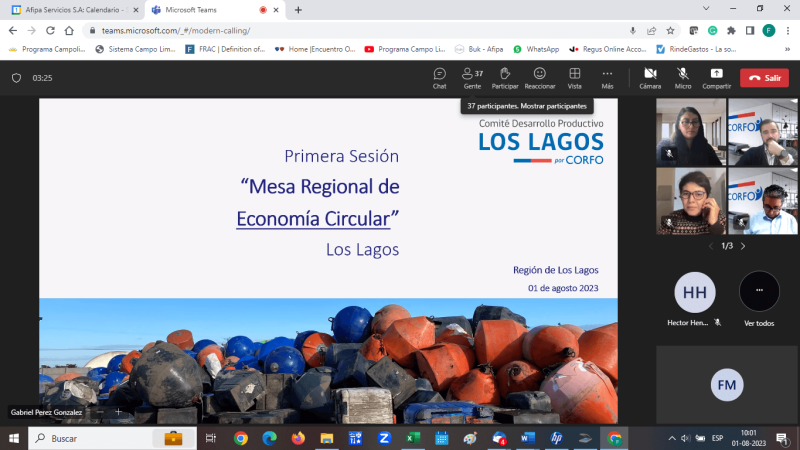Open Excel from the Windows taskbar
This screenshot has width=800, height=450.
[411, 438]
